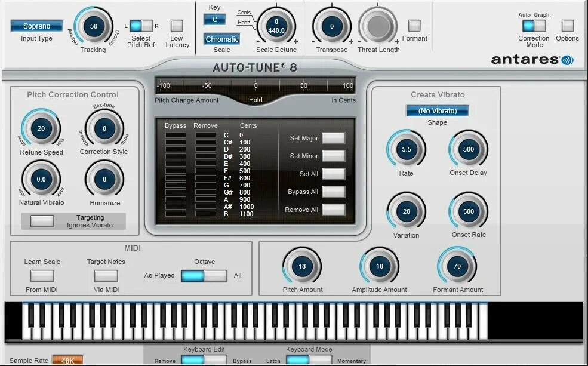Toggle Remove box for note F#
Image resolution: width=588 pixels, height=366 pixels.
click(x=205, y=178)
